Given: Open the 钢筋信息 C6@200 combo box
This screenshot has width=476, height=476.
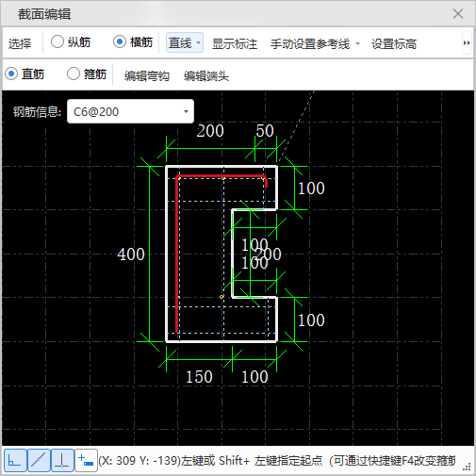Looking at the screenshot, I should (x=130, y=111).
